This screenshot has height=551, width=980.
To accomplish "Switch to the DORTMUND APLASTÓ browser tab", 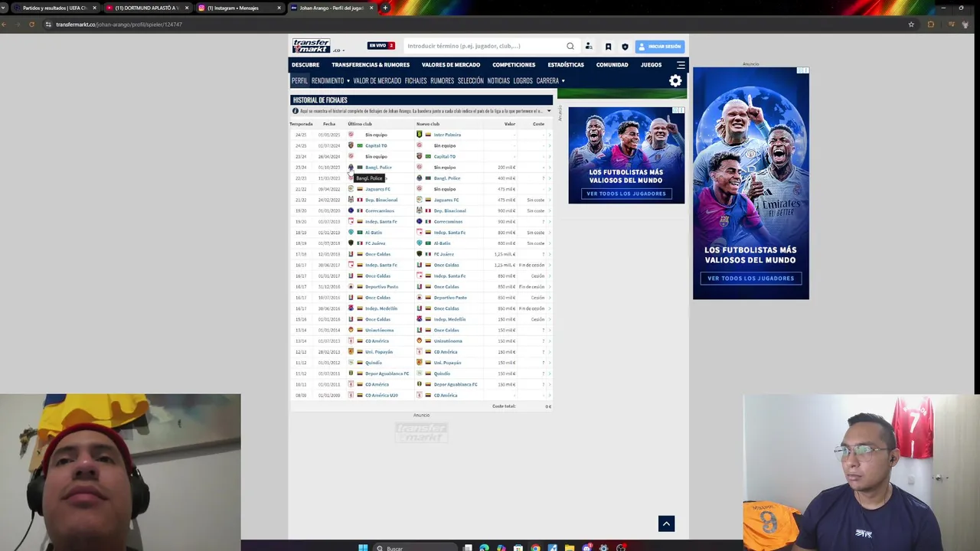I will 146,8.
